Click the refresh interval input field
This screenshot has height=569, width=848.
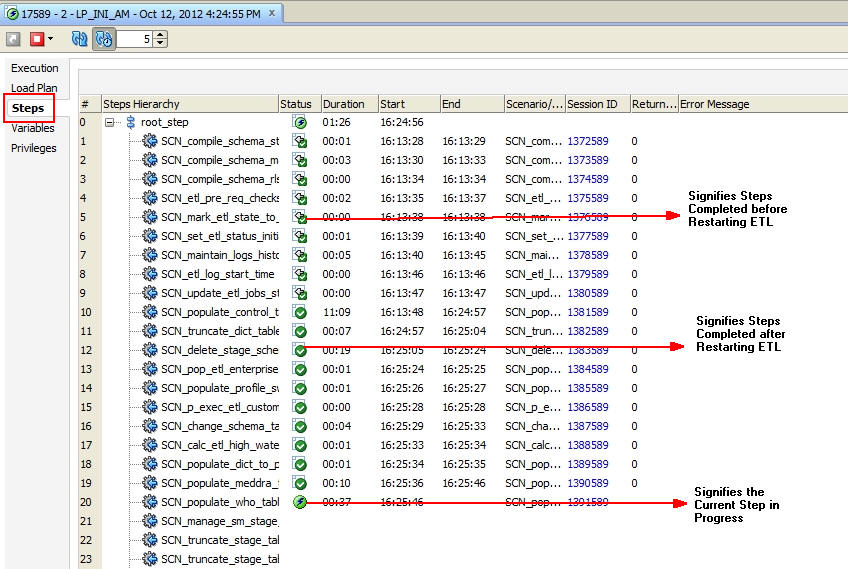[135, 39]
